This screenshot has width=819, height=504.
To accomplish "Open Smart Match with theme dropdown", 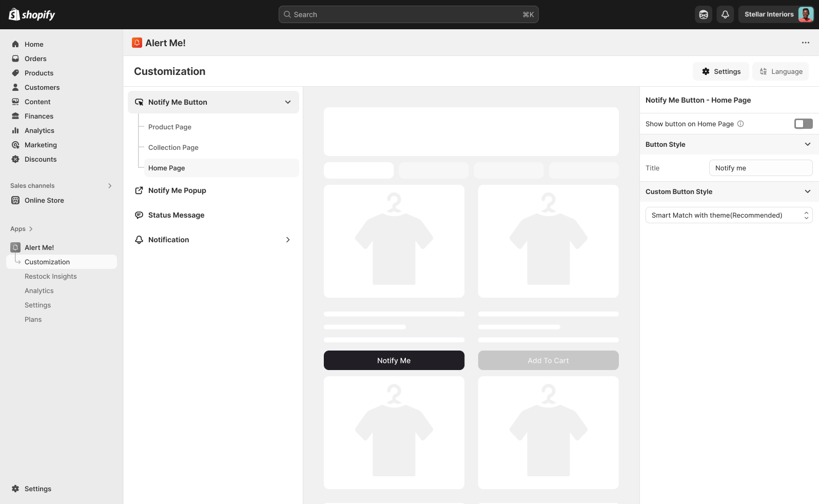I will pos(729,215).
